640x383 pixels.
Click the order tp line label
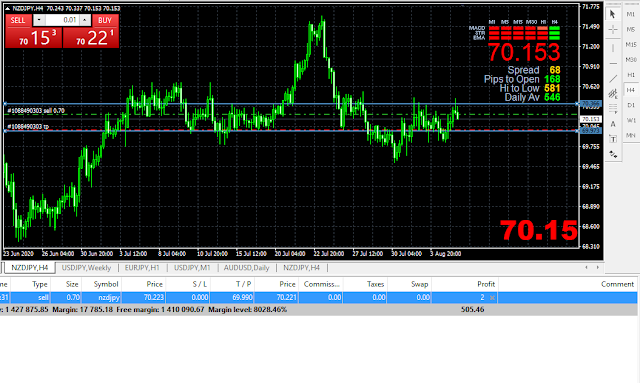[x=28, y=127]
